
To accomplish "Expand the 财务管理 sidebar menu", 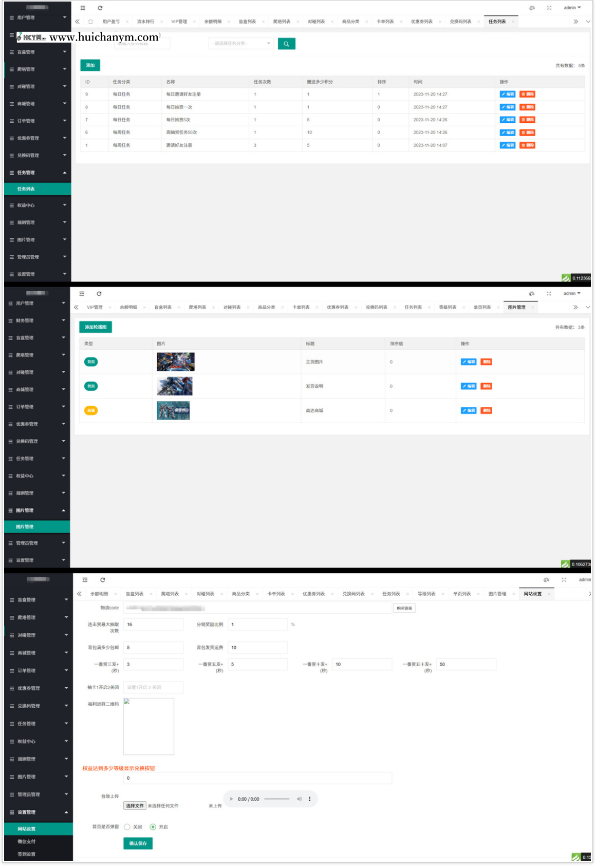I will pos(36,320).
